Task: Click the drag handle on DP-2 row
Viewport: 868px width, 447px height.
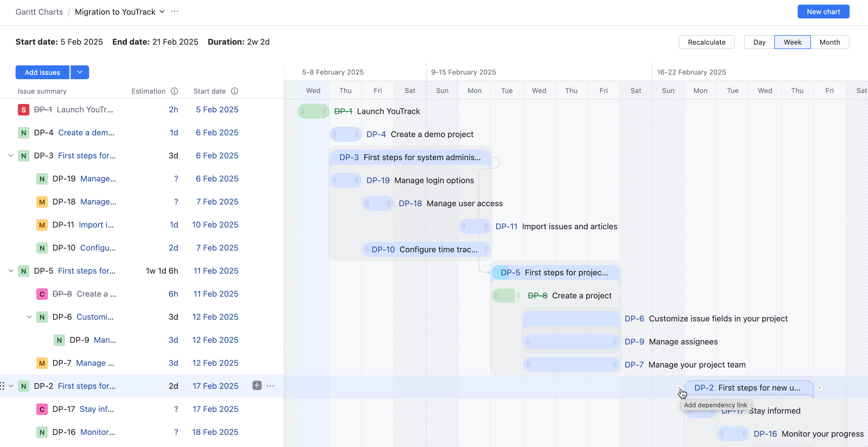Action: [x=2, y=386]
